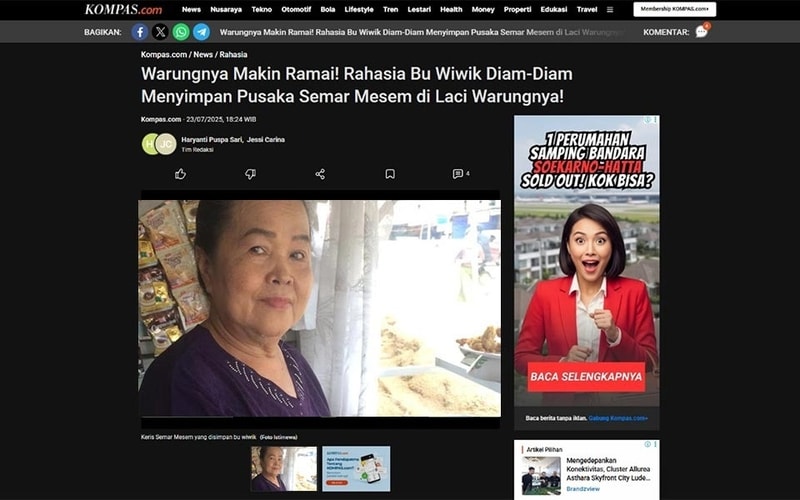800x500 pixels.
Task: Click Rahasia breadcrumb link
Action: [233, 55]
